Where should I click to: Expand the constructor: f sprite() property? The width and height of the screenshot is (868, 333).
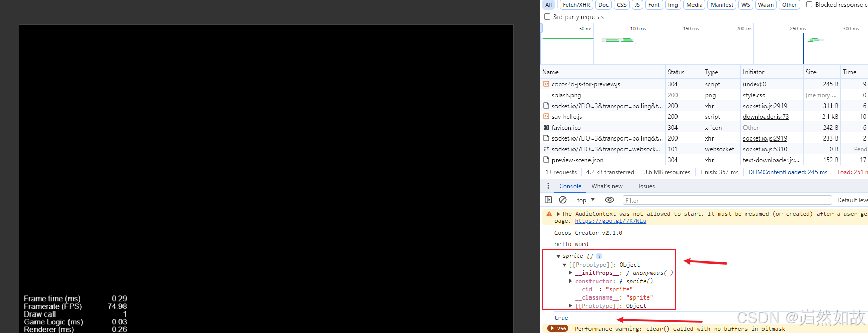click(570, 281)
